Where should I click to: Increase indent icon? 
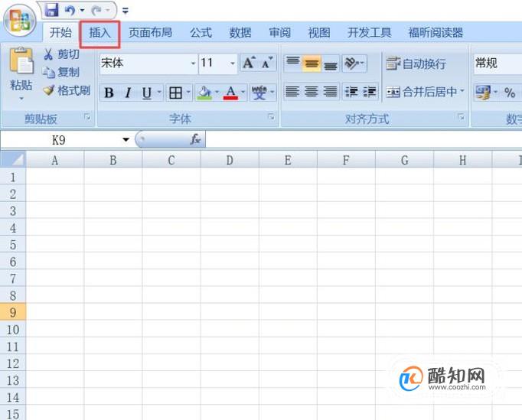[x=370, y=92]
